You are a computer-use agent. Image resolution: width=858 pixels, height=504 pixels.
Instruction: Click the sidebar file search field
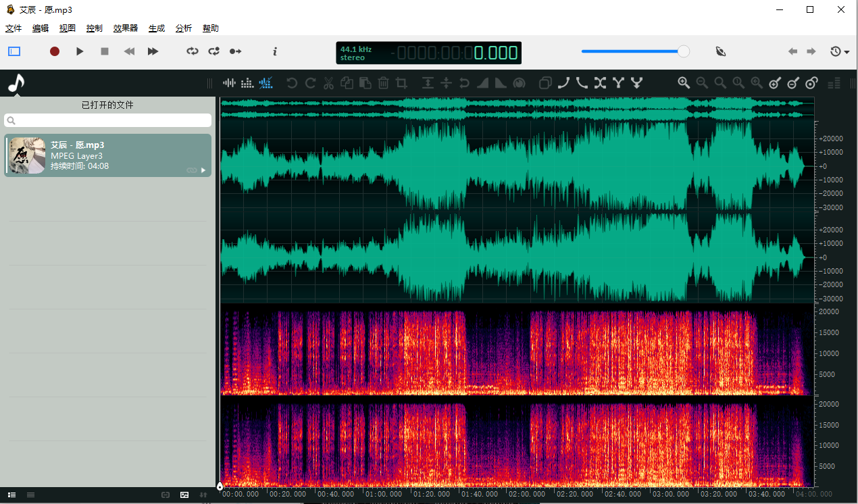tap(108, 120)
